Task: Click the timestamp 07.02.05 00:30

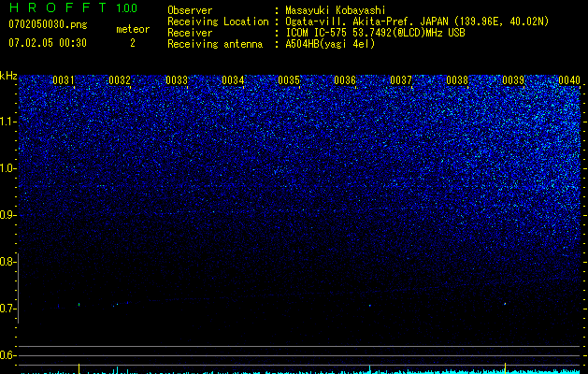Action: (48, 43)
